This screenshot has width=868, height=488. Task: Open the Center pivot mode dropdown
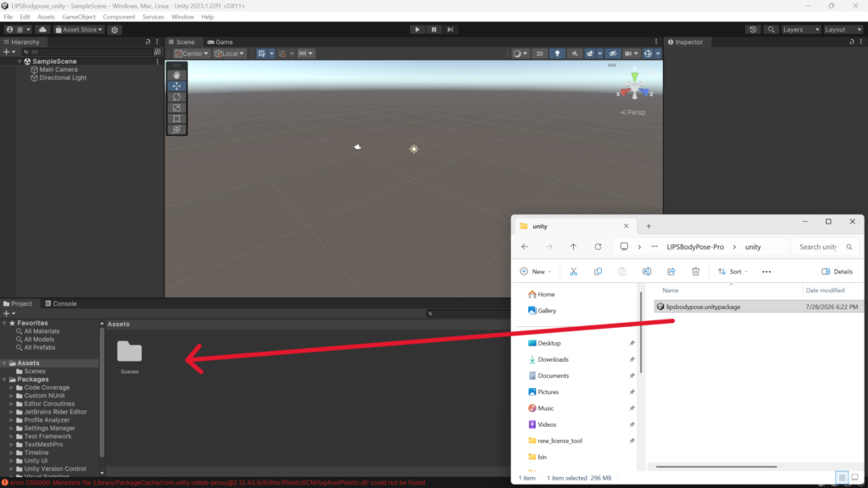[x=192, y=53]
